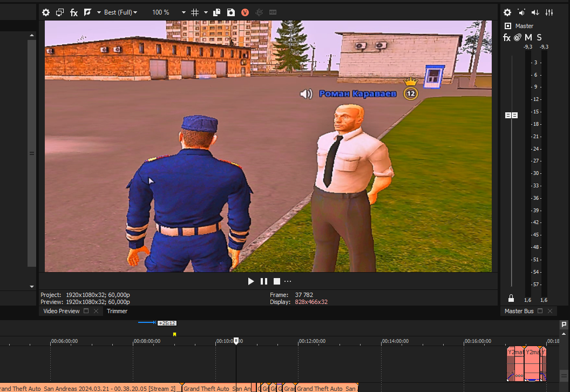The image size is (570, 392).
Task: Open the mixing console sliders icon
Action: [549, 12]
